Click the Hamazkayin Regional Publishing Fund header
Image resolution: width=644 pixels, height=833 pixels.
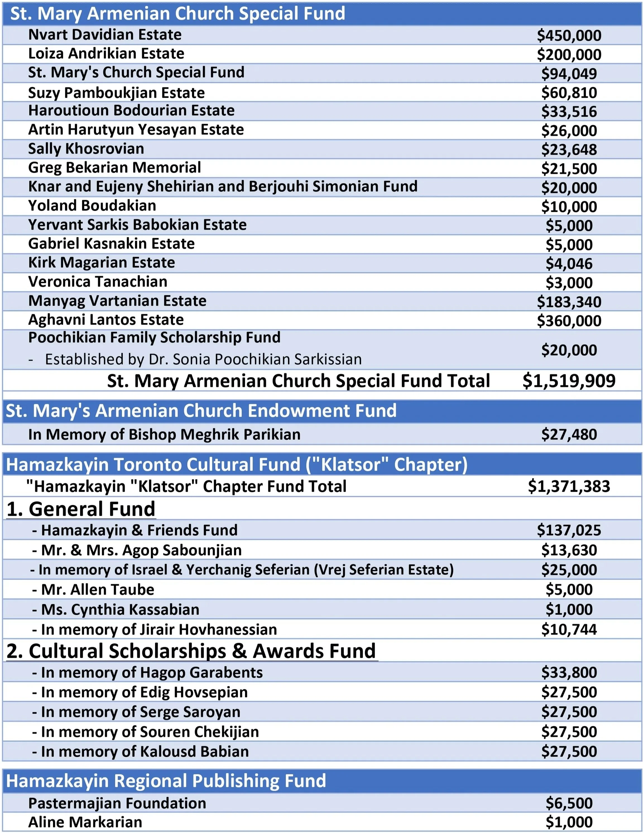pyautogui.click(x=166, y=781)
